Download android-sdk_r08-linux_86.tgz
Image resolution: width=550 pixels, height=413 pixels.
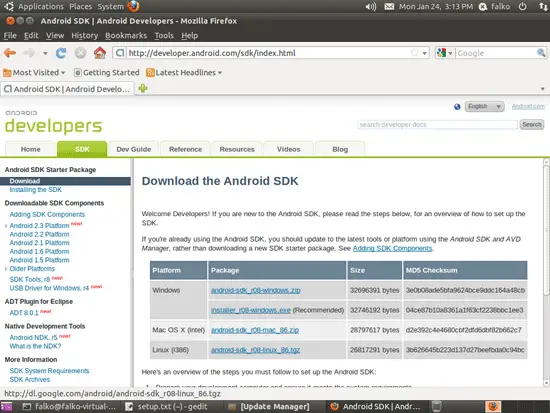255,350
